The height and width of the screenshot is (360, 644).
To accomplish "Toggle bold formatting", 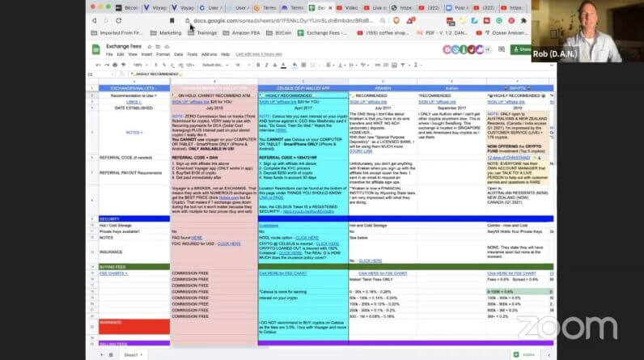I will point(258,65).
